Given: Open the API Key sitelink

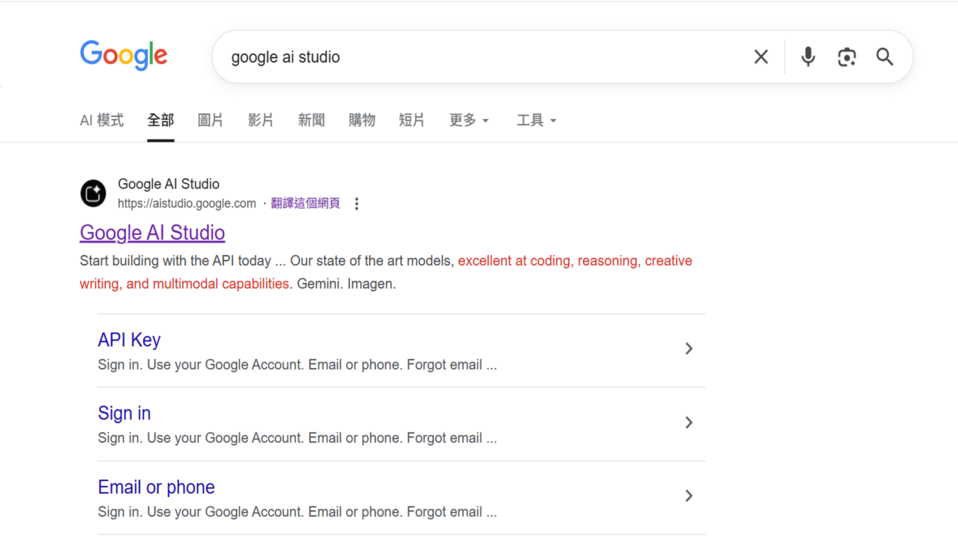Looking at the screenshot, I should point(129,340).
